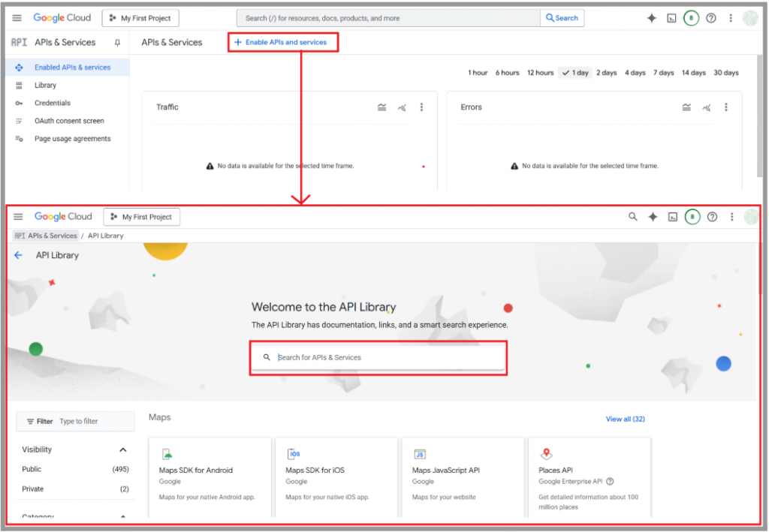The image size is (769, 532).
Task: Filter by Public visibility
Action: point(75,469)
